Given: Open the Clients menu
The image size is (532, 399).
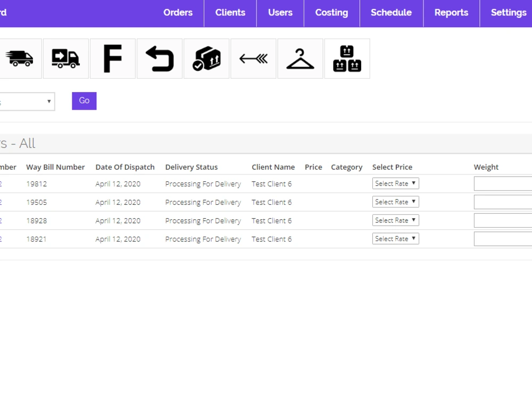Looking at the screenshot, I should pyautogui.click(x=230, y=13).
